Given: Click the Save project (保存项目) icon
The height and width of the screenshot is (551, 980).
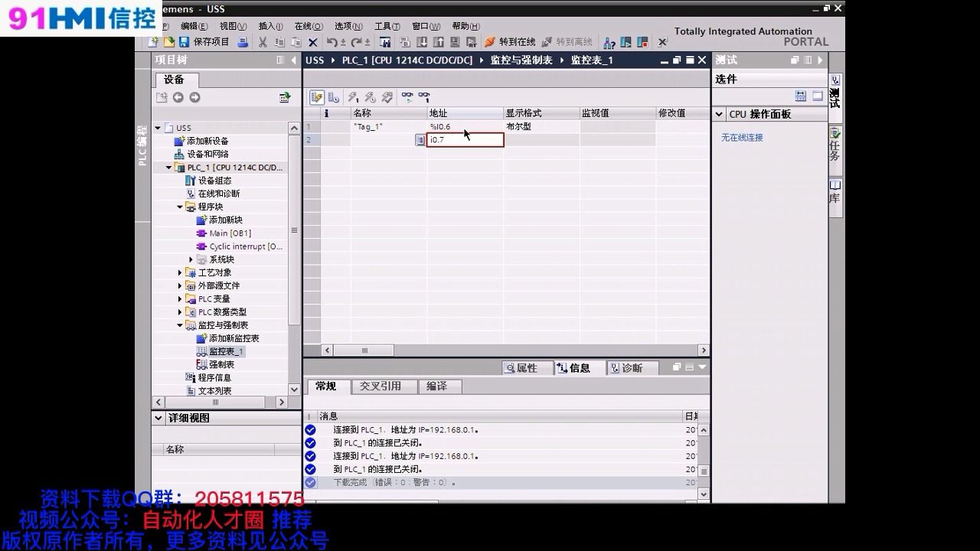Looking at the screenshot, I should click(x=185, y=41).
